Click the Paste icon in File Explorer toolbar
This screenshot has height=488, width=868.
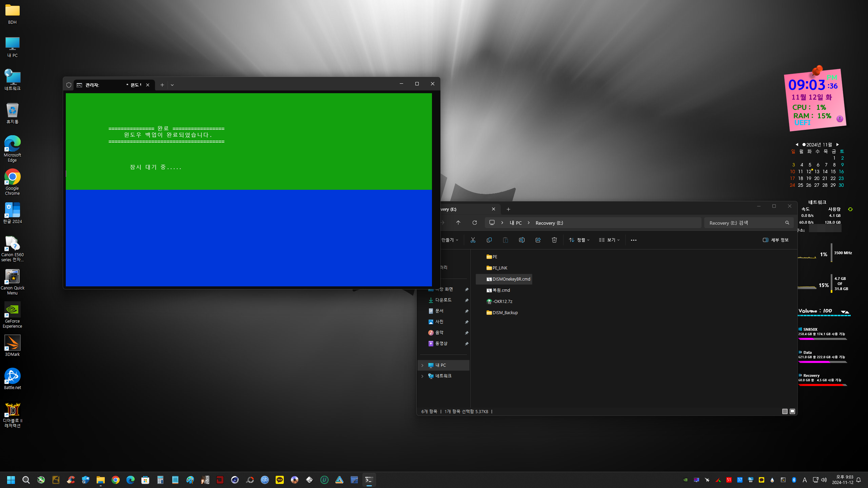(x=505, y=240)
